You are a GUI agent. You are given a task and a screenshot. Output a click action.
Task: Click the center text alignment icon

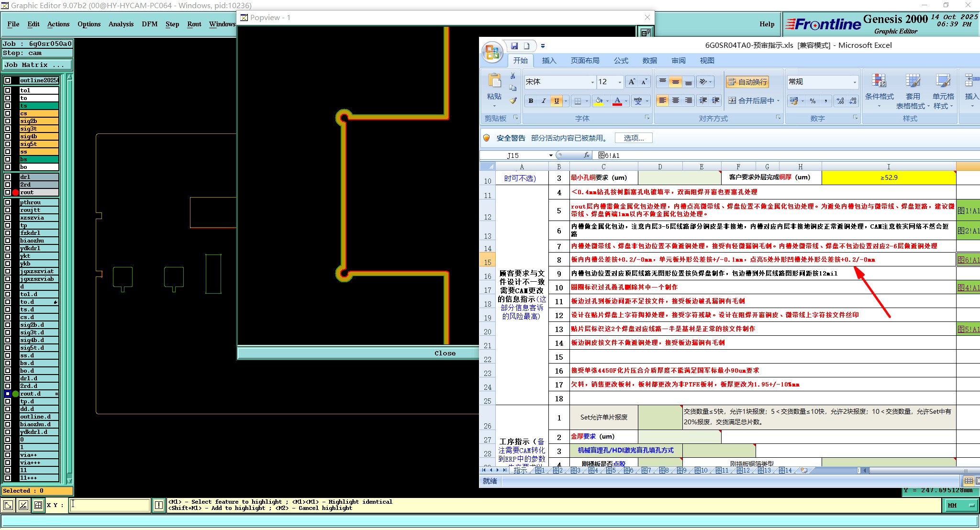click(x=676, y=101)
